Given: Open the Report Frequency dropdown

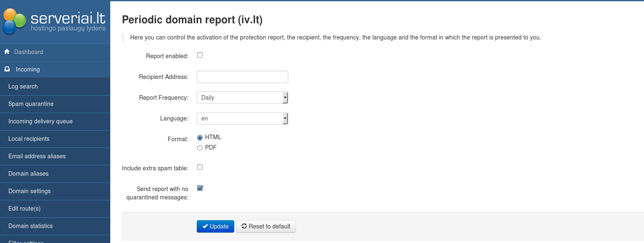Looking at the screenshot, I should pos(242,98).
